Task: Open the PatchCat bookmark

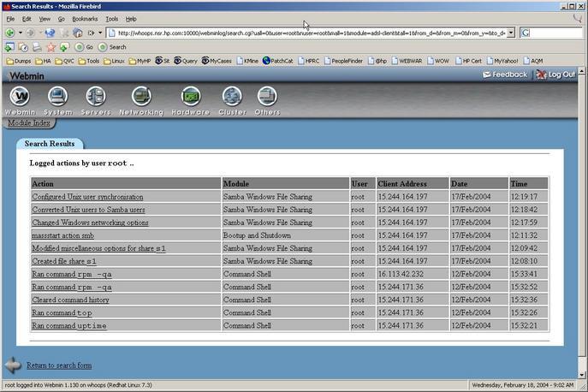Action: click(x=278, y=61)
